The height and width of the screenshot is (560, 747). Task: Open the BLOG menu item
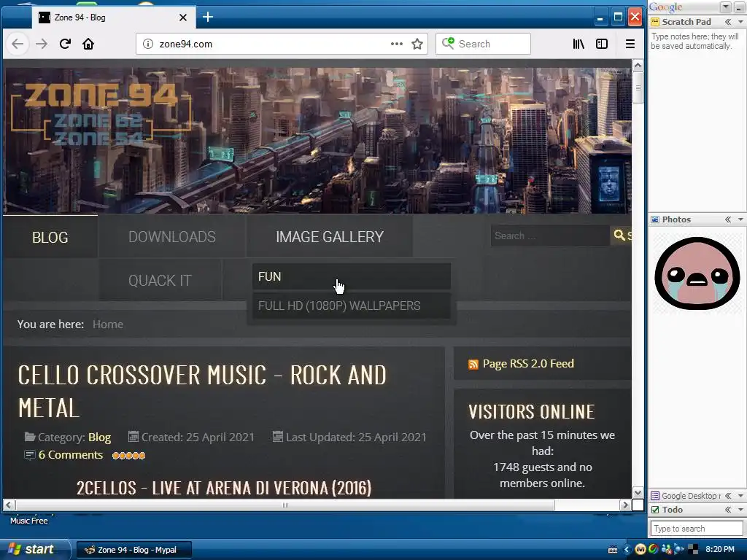pos(50,237)
